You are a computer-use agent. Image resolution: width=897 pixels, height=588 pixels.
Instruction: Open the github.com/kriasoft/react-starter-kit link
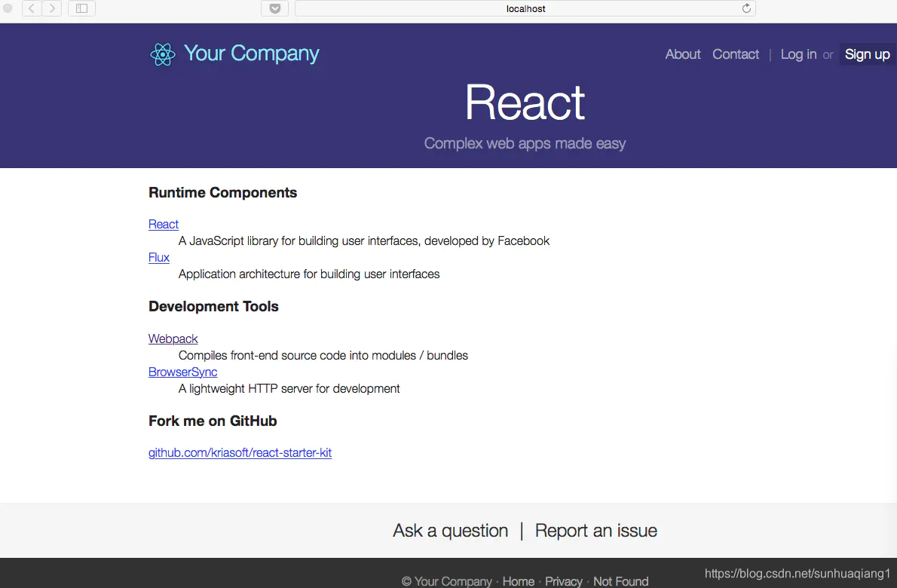click(240, 452)
